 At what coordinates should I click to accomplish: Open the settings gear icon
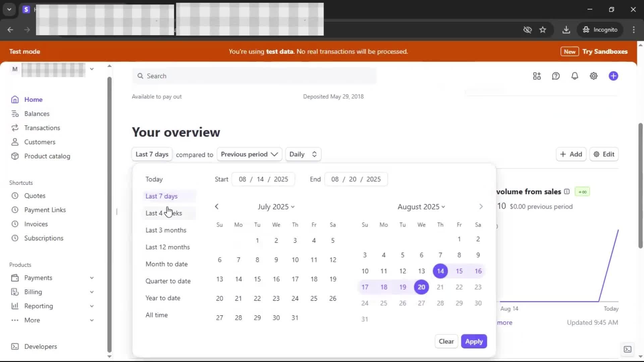593,76
